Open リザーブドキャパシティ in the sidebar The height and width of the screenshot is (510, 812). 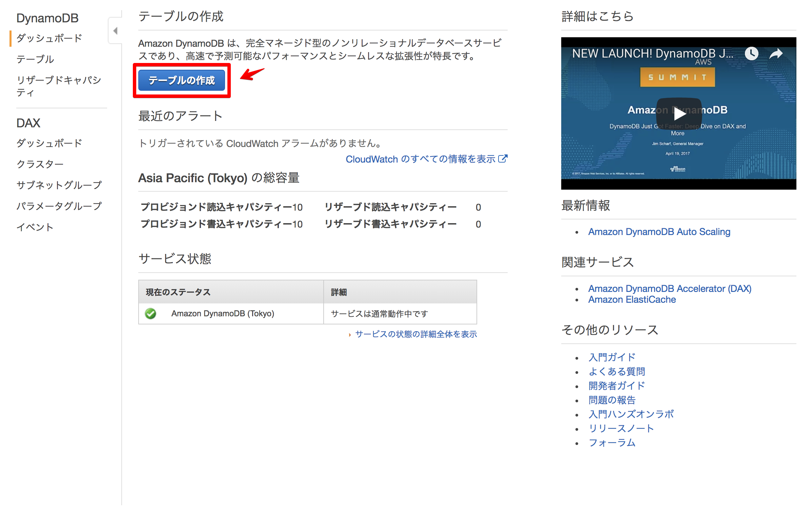click(59, 86)
